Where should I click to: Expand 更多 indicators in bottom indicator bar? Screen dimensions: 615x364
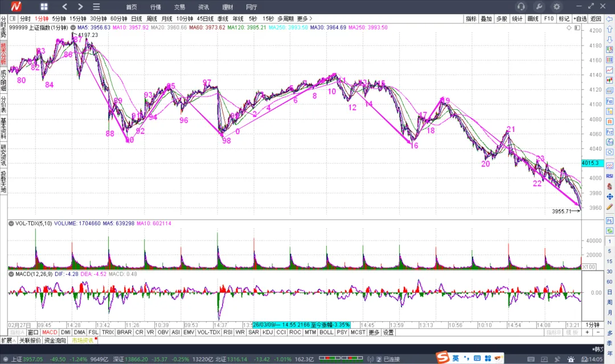click(x=374, y=332)
